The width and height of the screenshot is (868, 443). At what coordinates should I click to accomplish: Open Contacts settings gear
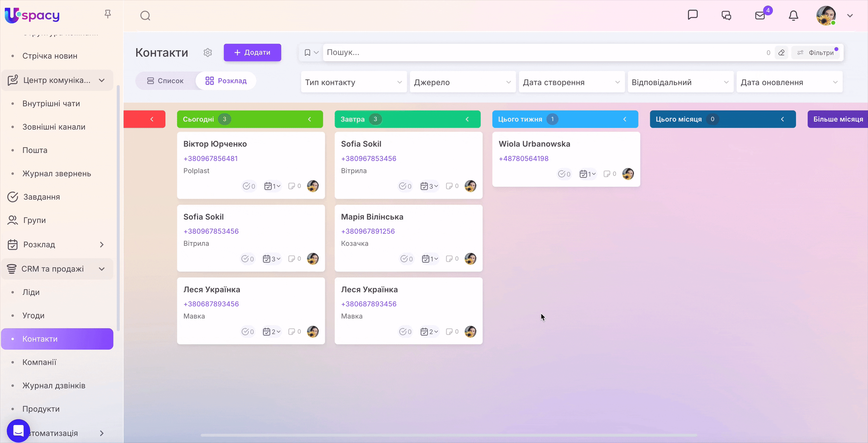[x=208, y=53]
